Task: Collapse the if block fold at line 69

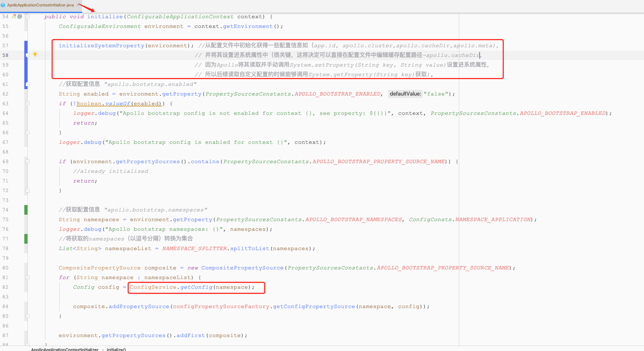Action: pos(28,161)
